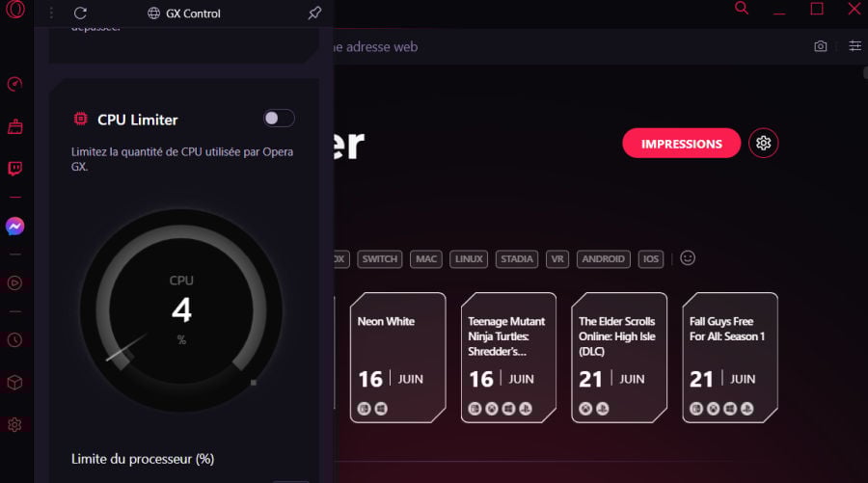Image resolution: width=868 pixels, height=483 pixels.
Task: Pin the GX Control panel
Action: (x=314, y=13)
